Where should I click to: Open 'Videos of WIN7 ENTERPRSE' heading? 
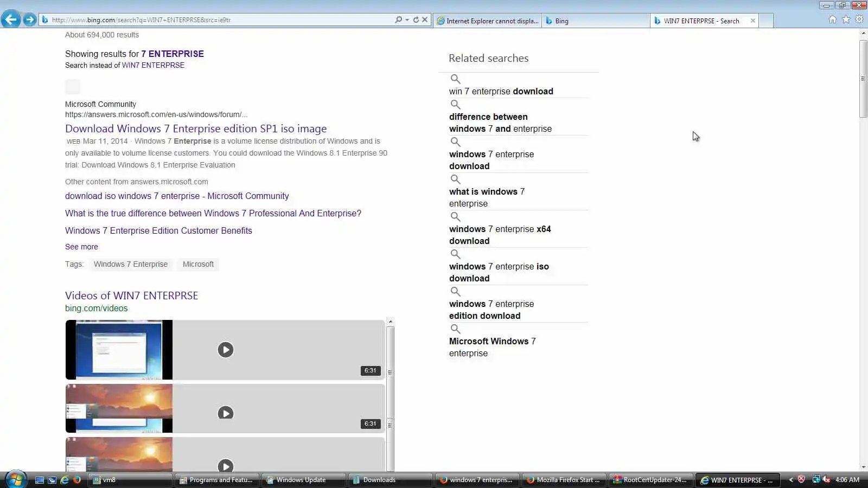(131, 296)
